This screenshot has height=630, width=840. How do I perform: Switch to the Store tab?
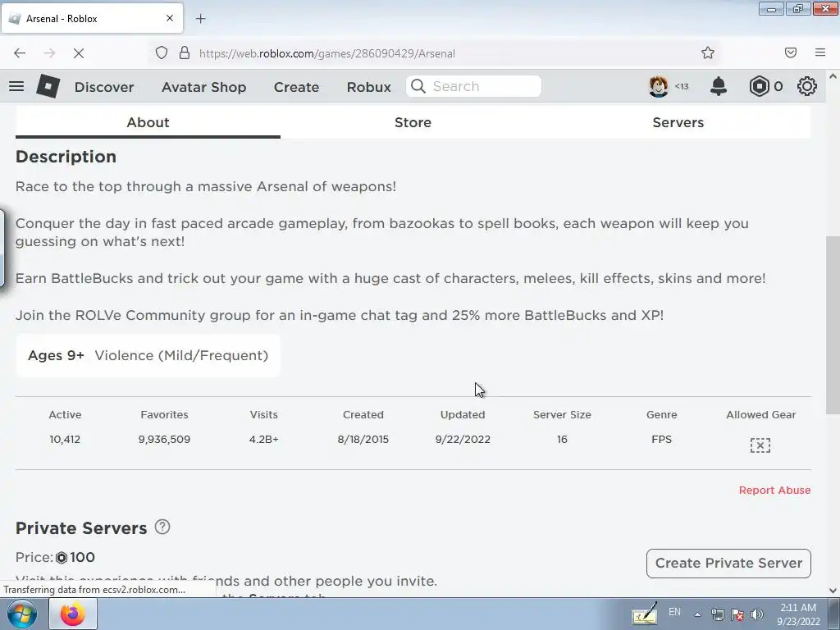(413, 122)
